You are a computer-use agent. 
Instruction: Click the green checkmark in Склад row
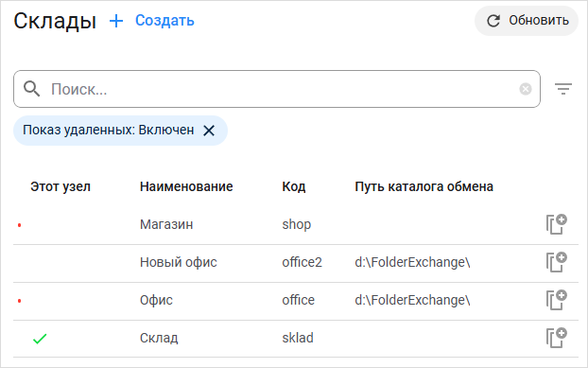click(40, 339)
